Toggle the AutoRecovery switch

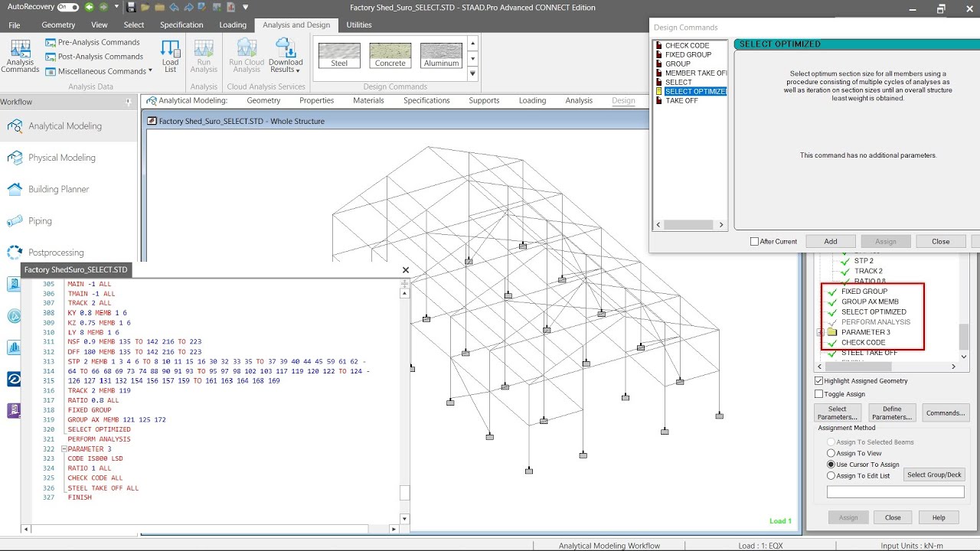coord(67,7)
